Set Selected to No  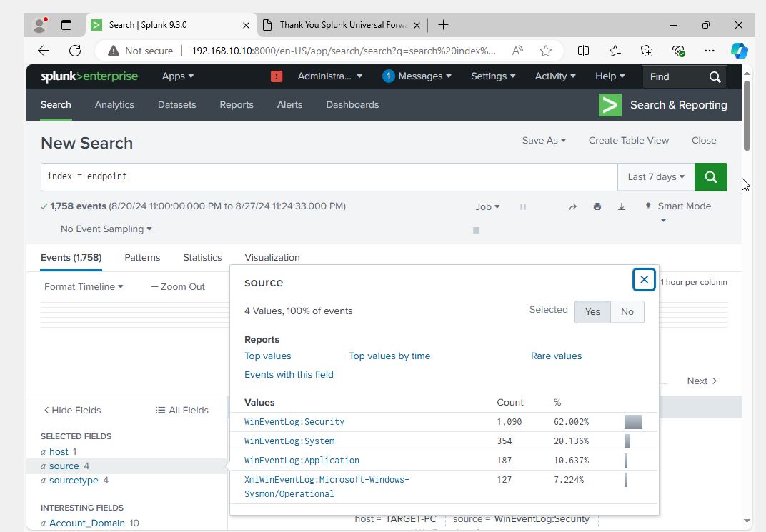pos(627,312)
